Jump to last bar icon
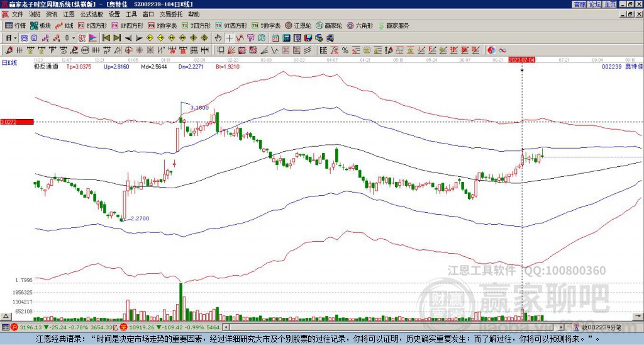 pos(117,38)
